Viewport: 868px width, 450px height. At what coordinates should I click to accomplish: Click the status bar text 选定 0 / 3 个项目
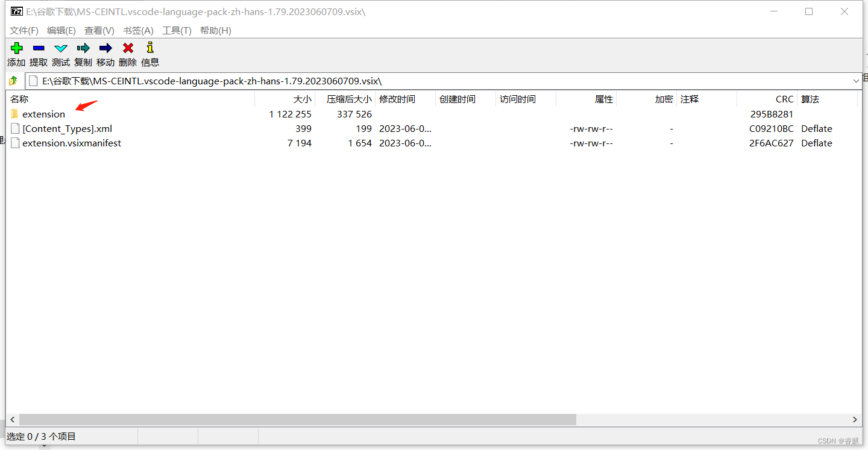point(42,436)
